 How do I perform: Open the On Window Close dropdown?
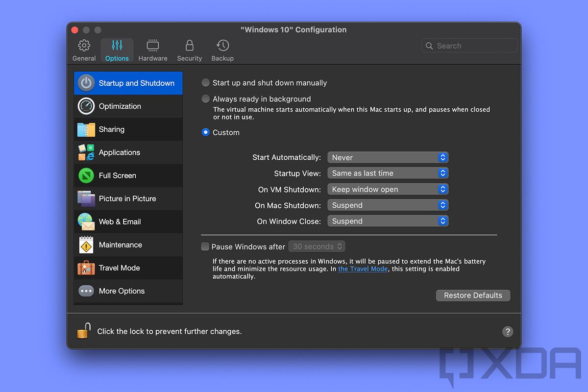click(388, 221)
